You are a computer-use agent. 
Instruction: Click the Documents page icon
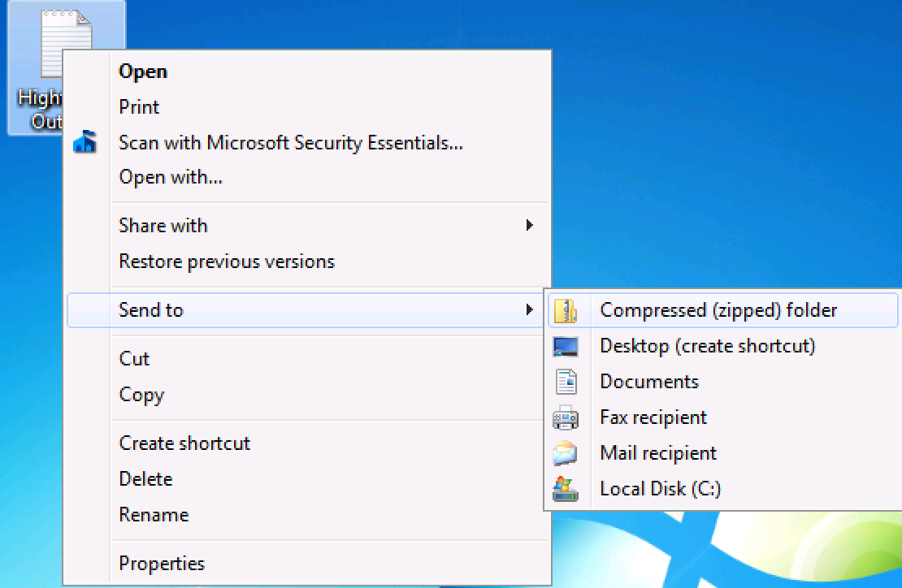pos(566,382)
